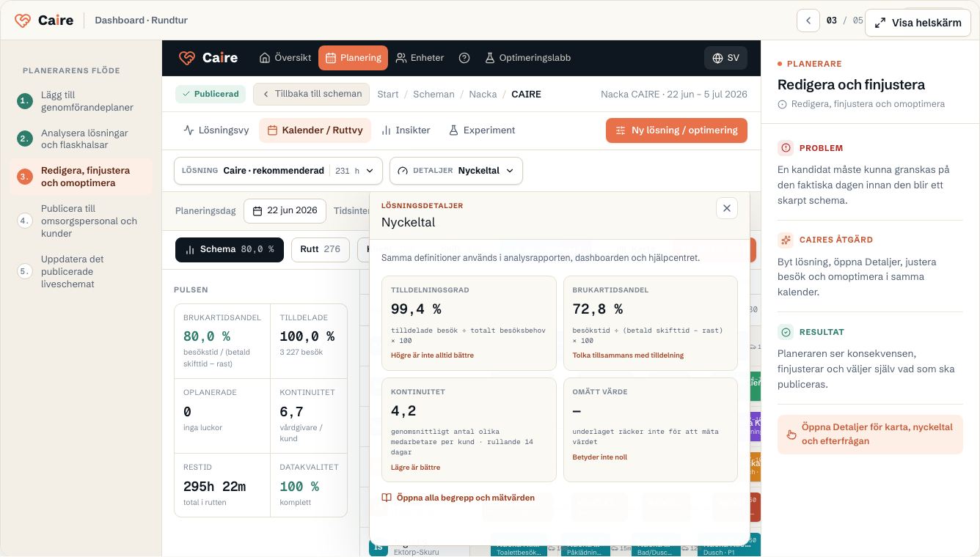The image size is (980, 557).
Task: Select step 2 Analysera lösningar och flaskhalsar
Action: pos(81,139)
